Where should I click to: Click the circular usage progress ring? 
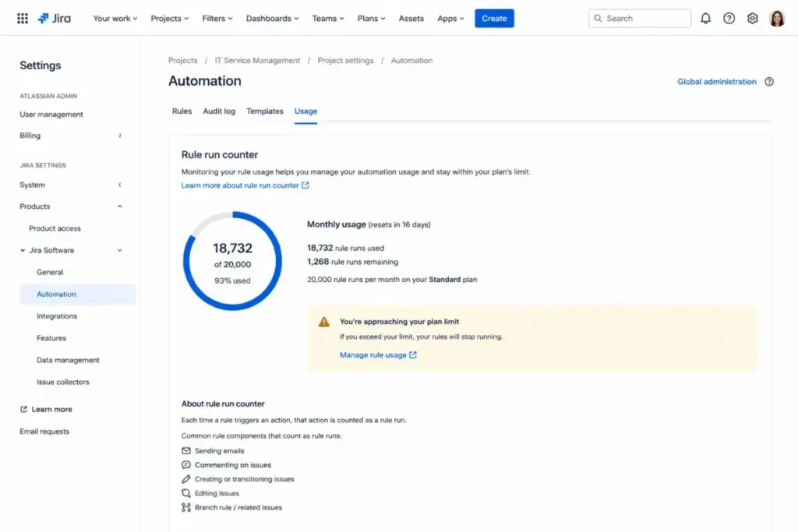(x=232, y=261)
